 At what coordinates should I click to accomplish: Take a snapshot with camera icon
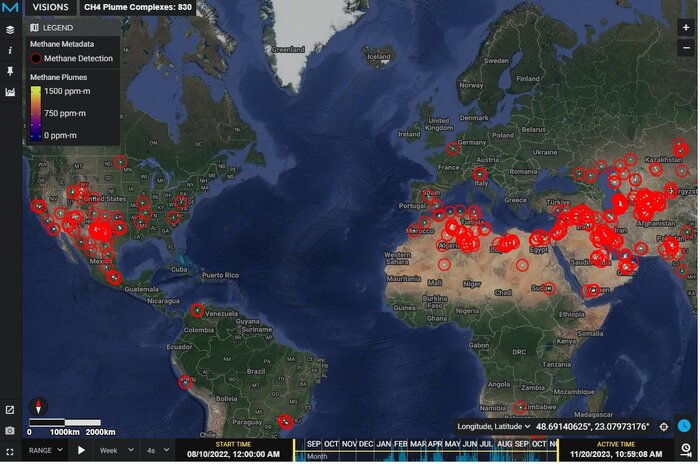[x=10, y=430]
